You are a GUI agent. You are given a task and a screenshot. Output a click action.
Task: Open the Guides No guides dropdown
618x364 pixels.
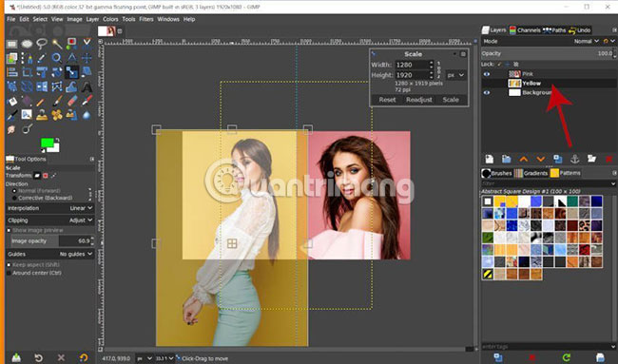(49, 254)
